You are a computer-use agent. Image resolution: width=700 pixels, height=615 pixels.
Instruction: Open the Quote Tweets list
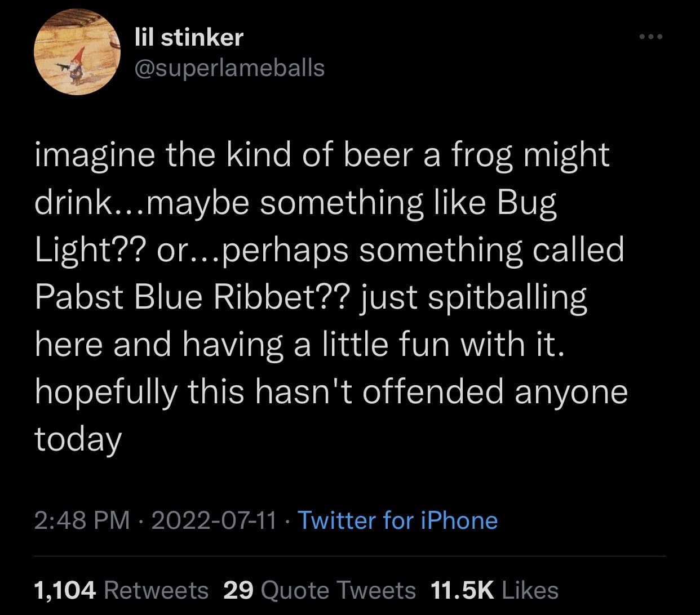339,590
